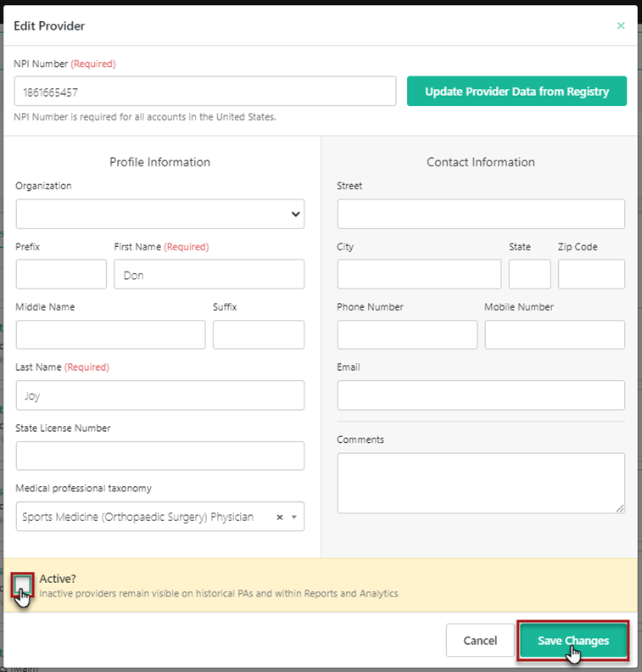Focus the Prefix text field

61,274
